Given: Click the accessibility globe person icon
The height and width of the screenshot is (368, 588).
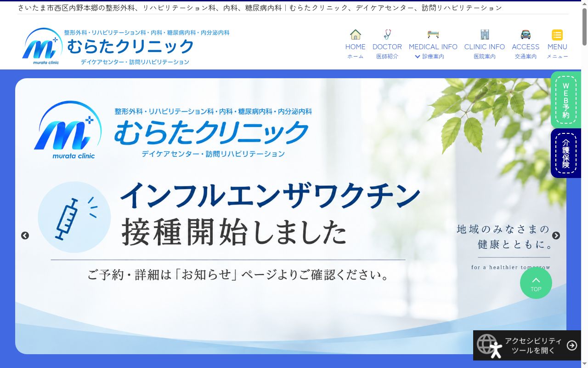Looking at the screenshot, I should (x=489, y=345).
